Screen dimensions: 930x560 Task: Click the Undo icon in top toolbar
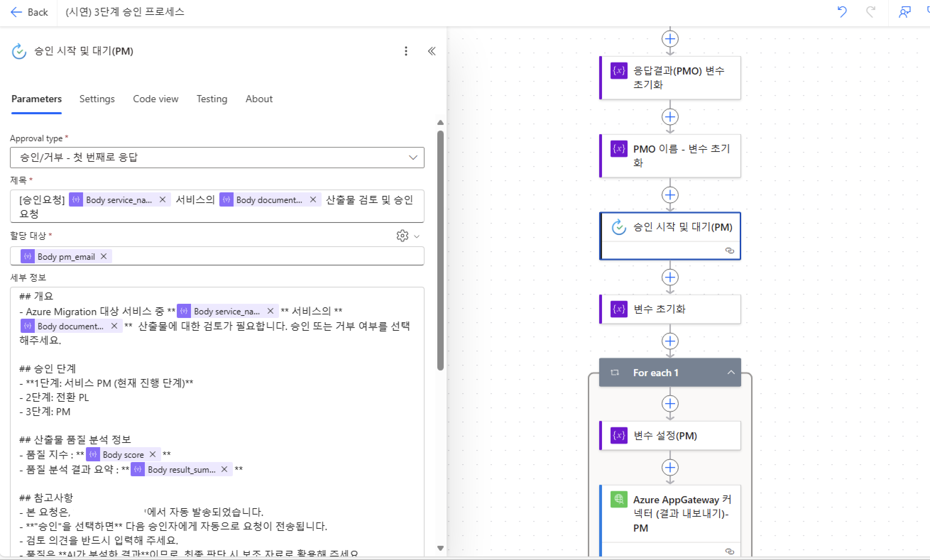point(842,12)
